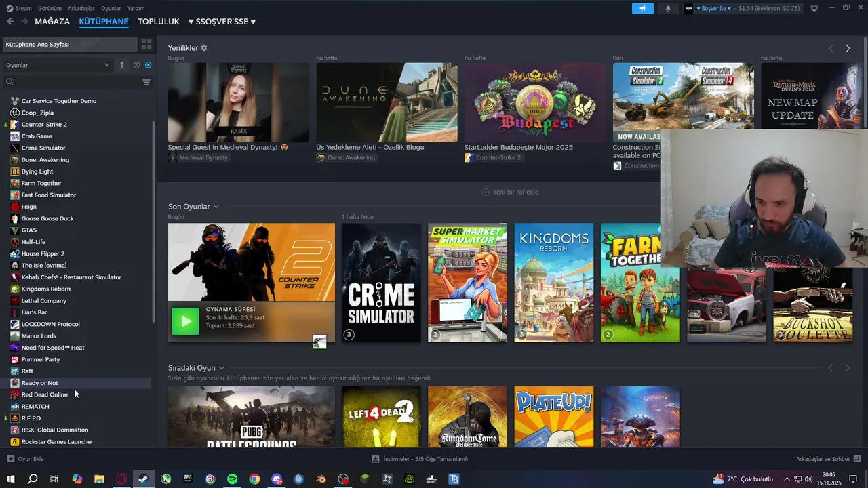This screenshot has height=488, width=868.
Task: Switch to the TOPLULUK tab
Action: coord(159,22)
